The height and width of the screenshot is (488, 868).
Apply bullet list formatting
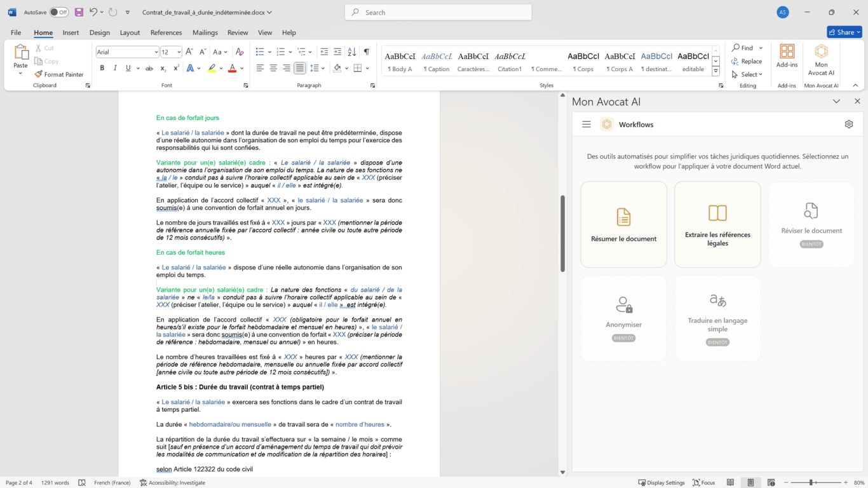260,52
